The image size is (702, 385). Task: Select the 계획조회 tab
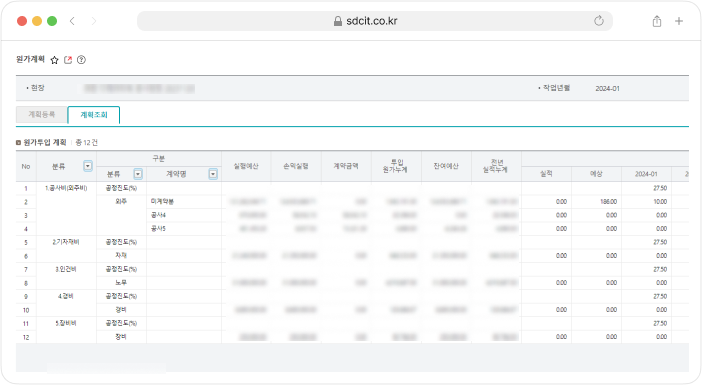94,115
